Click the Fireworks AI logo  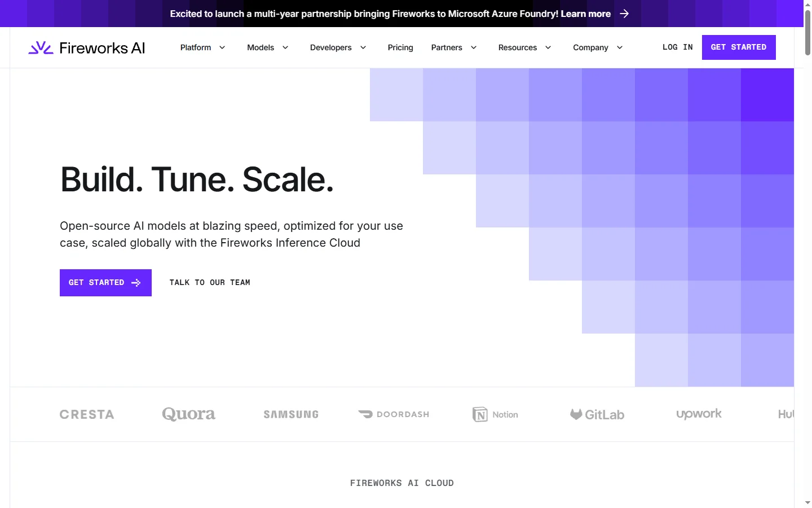(87, 48)
